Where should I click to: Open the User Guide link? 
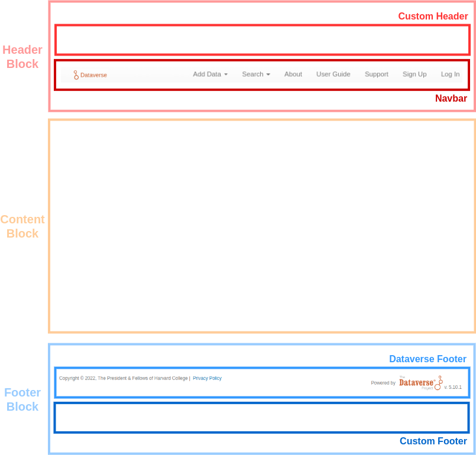(x=333, y=74)
